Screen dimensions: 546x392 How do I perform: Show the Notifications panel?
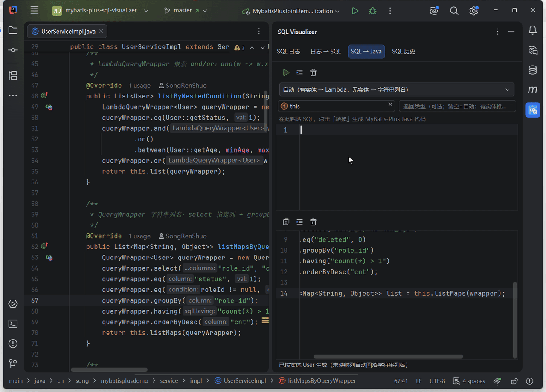pos(533,30)
